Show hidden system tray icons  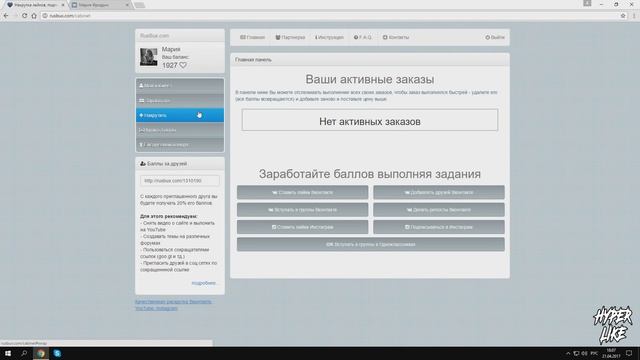coord(568,353)
